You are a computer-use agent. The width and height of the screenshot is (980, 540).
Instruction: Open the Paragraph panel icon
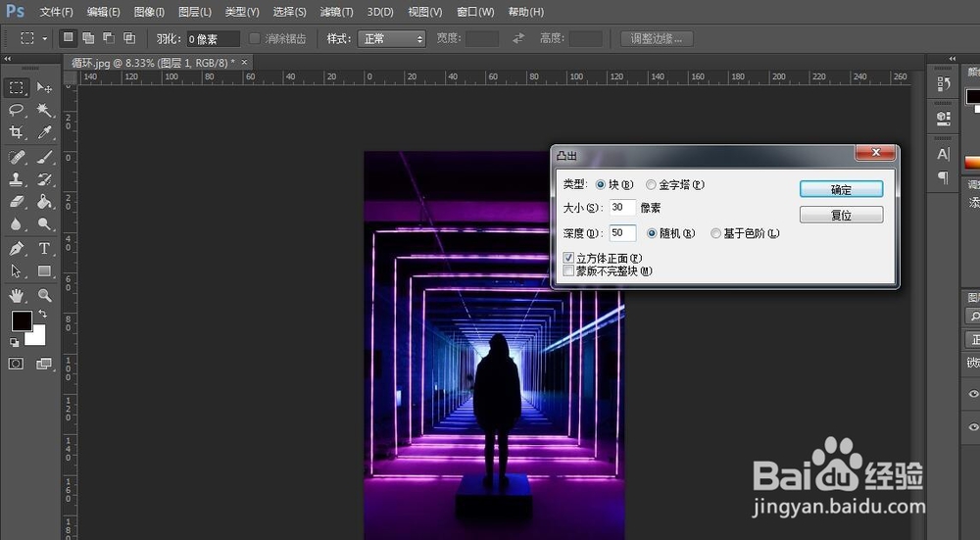pyautogui.click(x=943, y=177)
